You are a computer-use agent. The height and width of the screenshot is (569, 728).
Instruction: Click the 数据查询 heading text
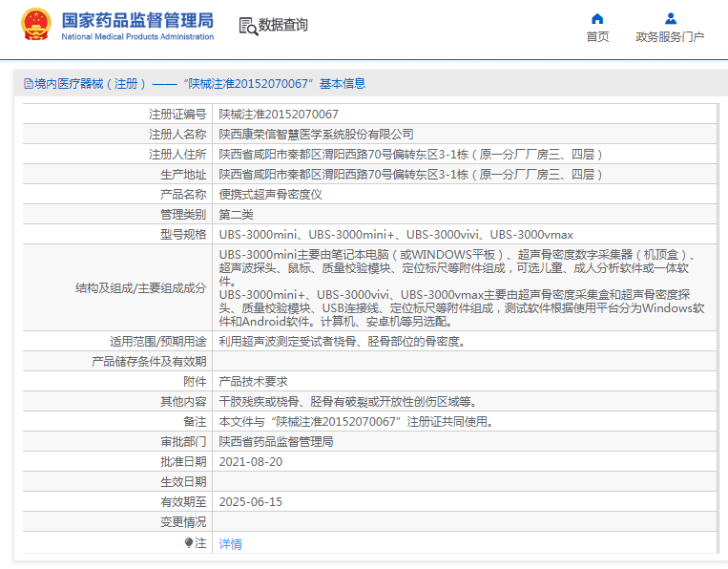point(282,25)
